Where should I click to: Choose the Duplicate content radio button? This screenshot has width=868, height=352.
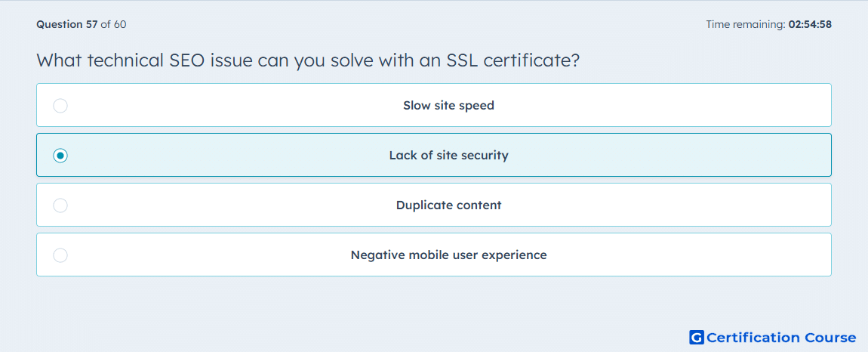click(x=60, y=205)
